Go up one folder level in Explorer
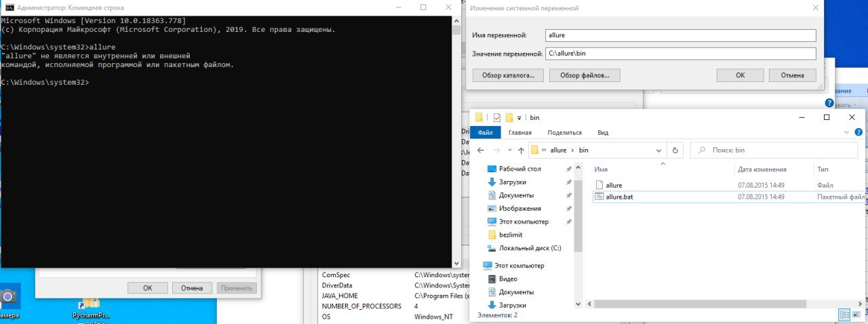868x324 pixels. (x=521, y=150)
